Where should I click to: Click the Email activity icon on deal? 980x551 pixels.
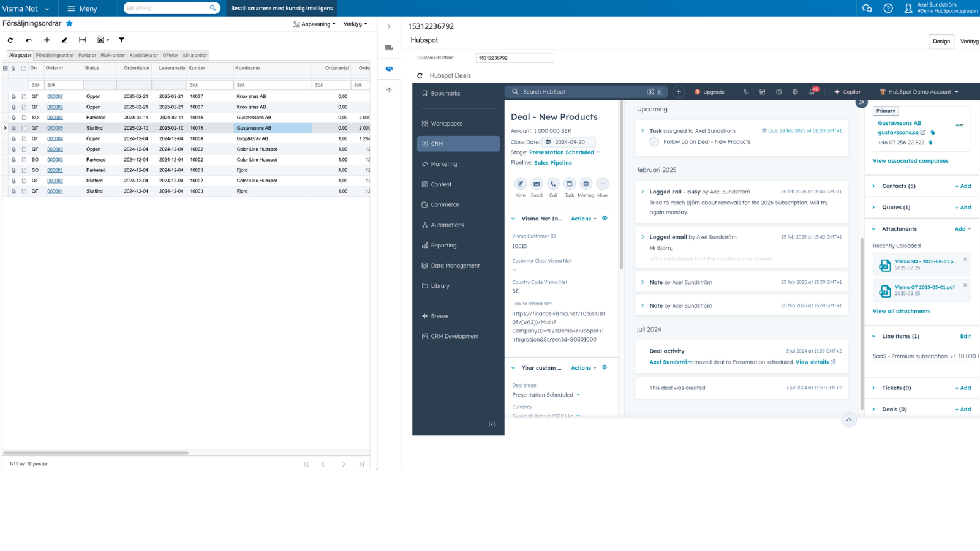(x=537, y=184)
